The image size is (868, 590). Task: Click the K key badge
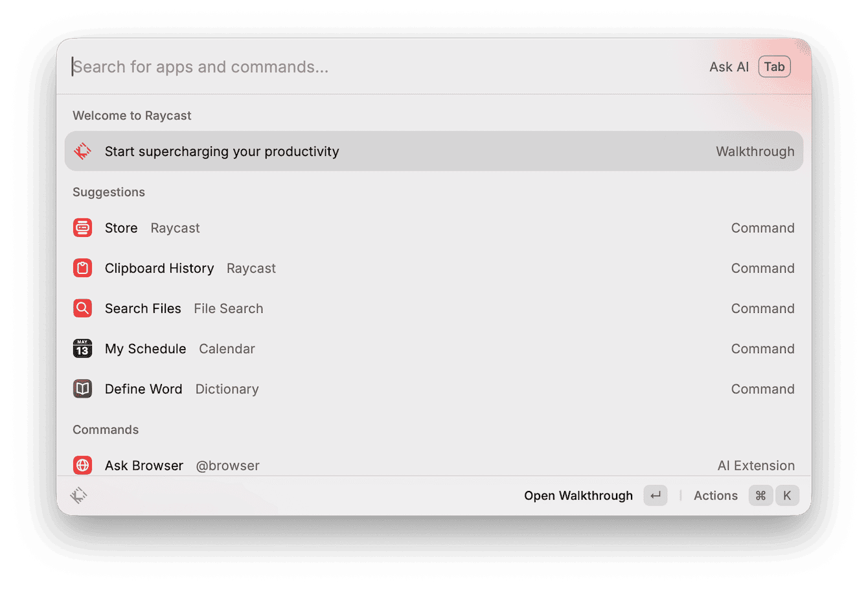click(x=787, y=495)
